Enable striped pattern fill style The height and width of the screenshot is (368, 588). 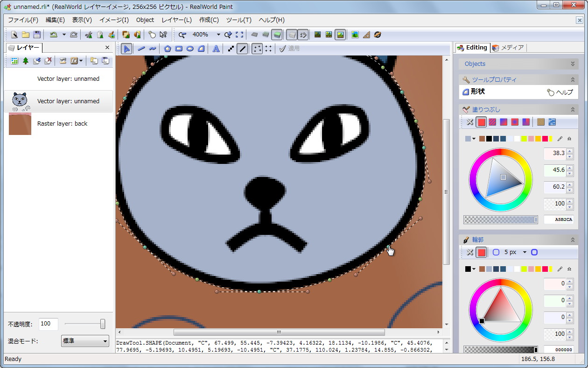click(492, 122)
